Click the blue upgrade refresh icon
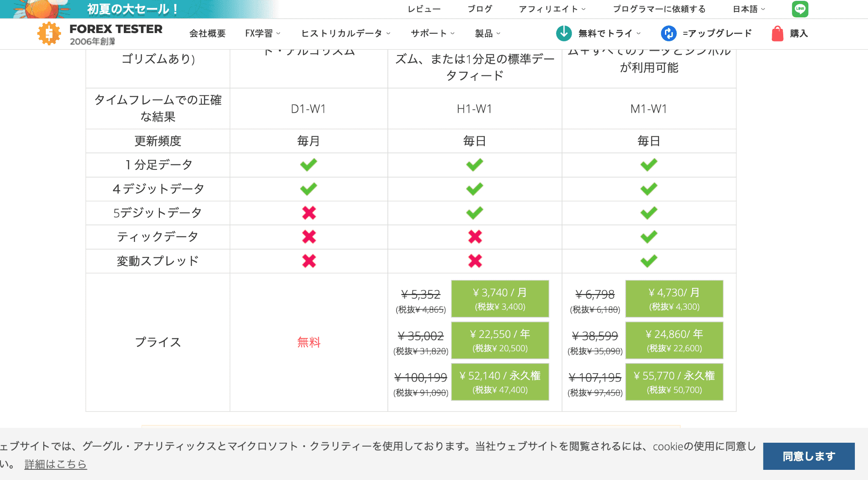This screenshot has height=480, width=868. pyautogui.click(x=668, y=33)
